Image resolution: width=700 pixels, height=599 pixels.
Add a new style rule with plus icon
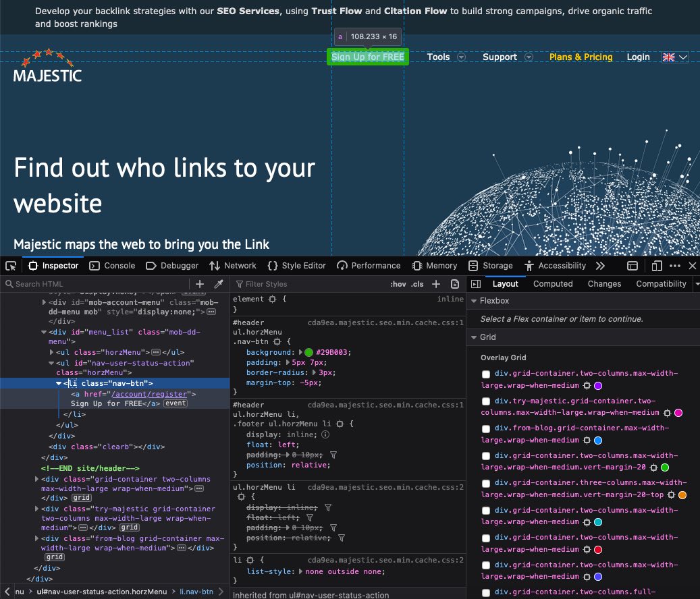436,284
